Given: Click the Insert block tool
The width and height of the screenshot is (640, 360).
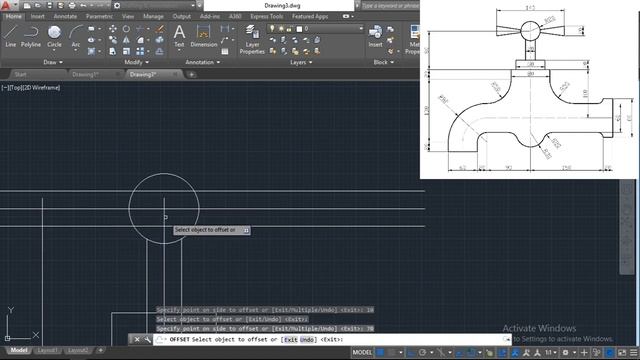Looking at the screenshot, I should click(x=375, y=36).
